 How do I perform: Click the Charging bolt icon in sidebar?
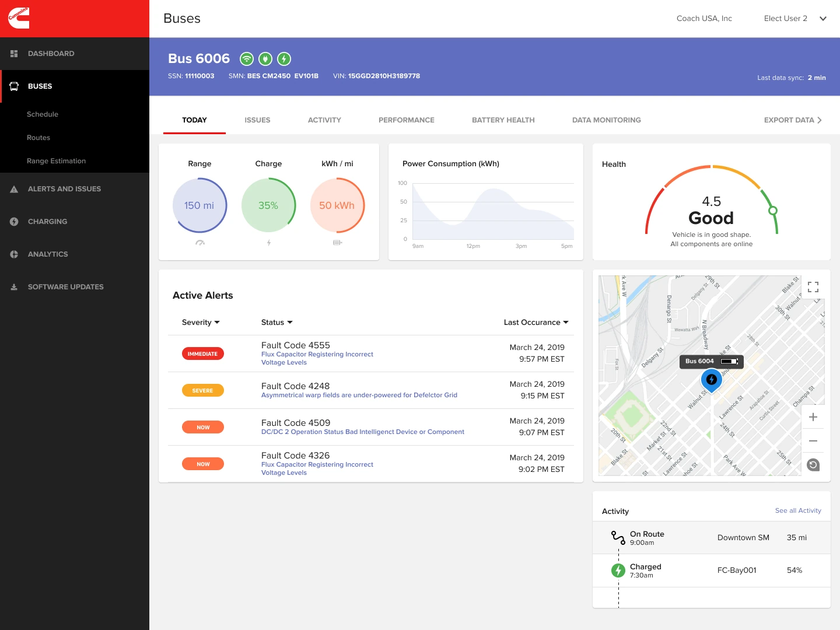tap(14, 222)
